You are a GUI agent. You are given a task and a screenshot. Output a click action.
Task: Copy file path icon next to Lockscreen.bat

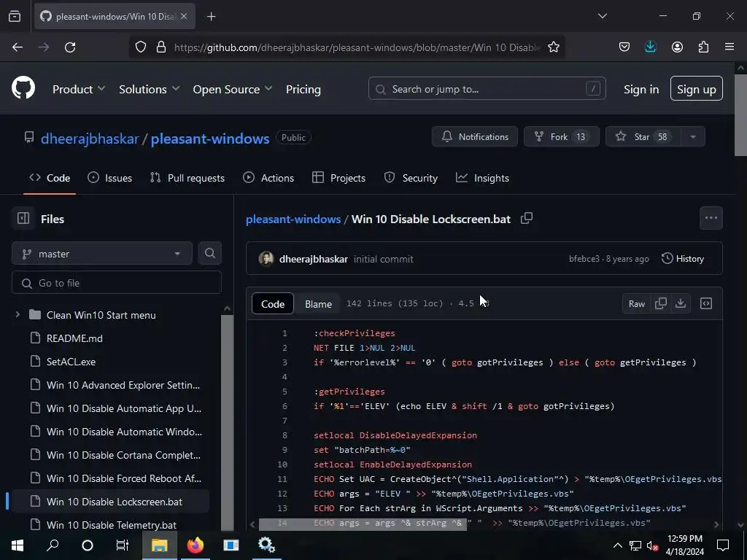pos(527,218)
